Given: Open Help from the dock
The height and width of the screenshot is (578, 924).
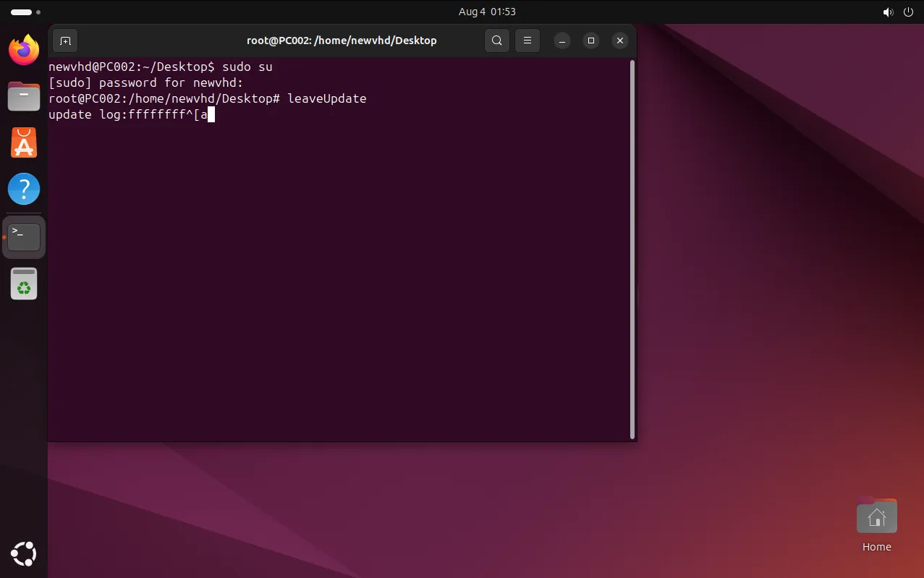Looking at the screenshot, I should coord(24,190).
